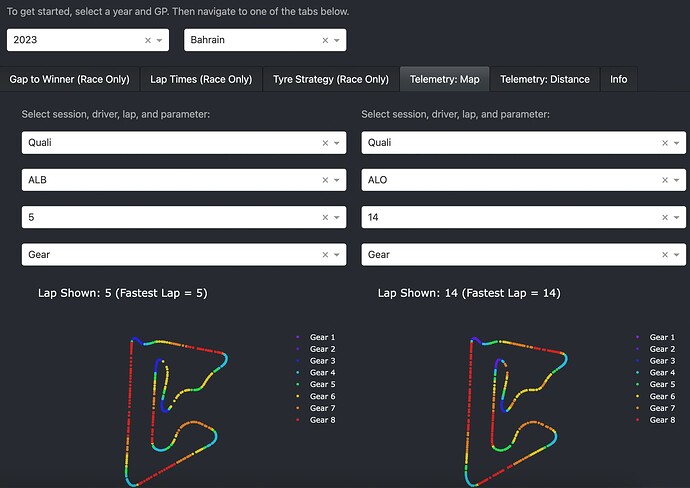Image resolution: width=690 pixels, height=488 pixels.
Task: Clear the 2023 year selection
Action: point(148,40)
